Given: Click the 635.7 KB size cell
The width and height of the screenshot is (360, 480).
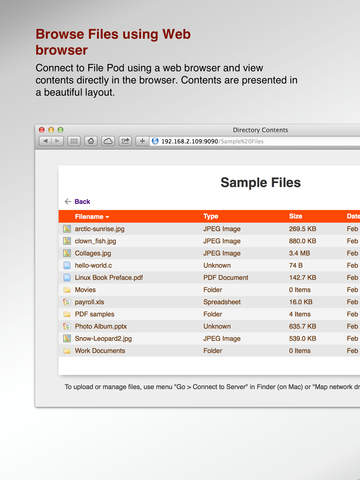Looking at the screenshot, I should click(302, 326).
